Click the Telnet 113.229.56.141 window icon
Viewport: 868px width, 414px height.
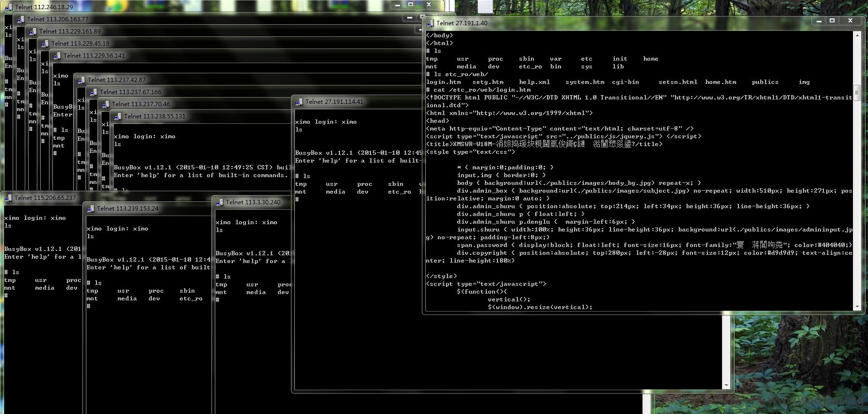coord(57,55)
